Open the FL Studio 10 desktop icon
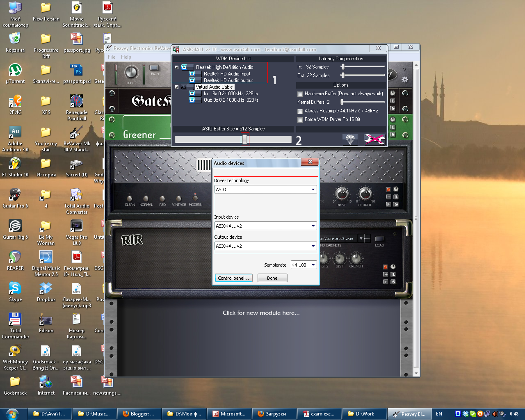Viewport: 525px width, 420px height. [x=15, y=167]
